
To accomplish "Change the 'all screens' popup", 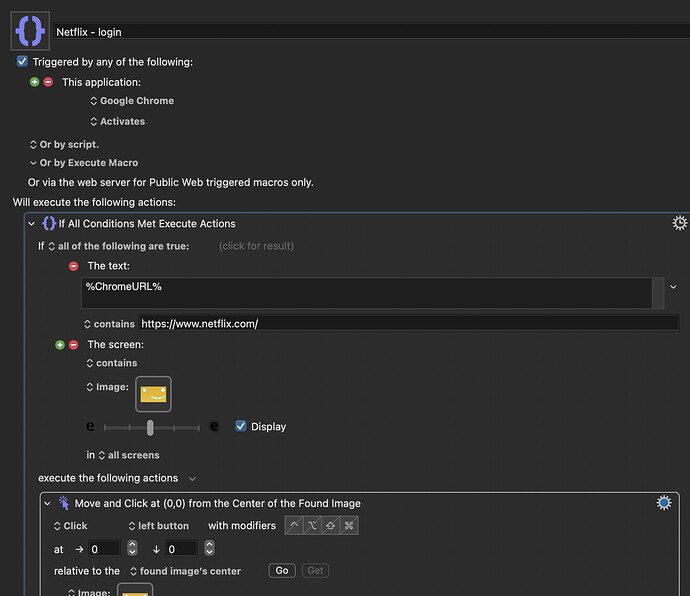I will 128,455.
